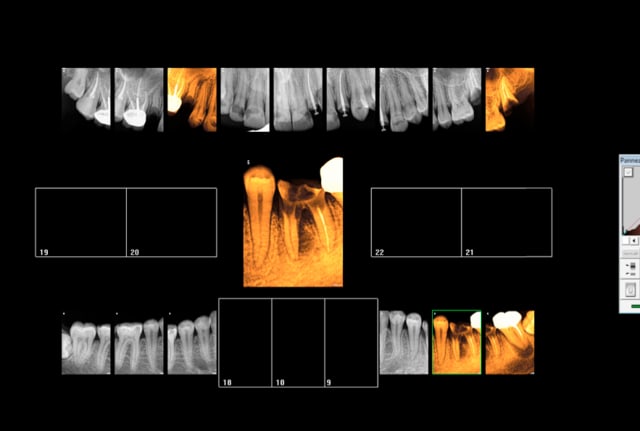Open the third top-row orange X-ray
The width and height of the screenshot is (640, 431).
[192, 99]
